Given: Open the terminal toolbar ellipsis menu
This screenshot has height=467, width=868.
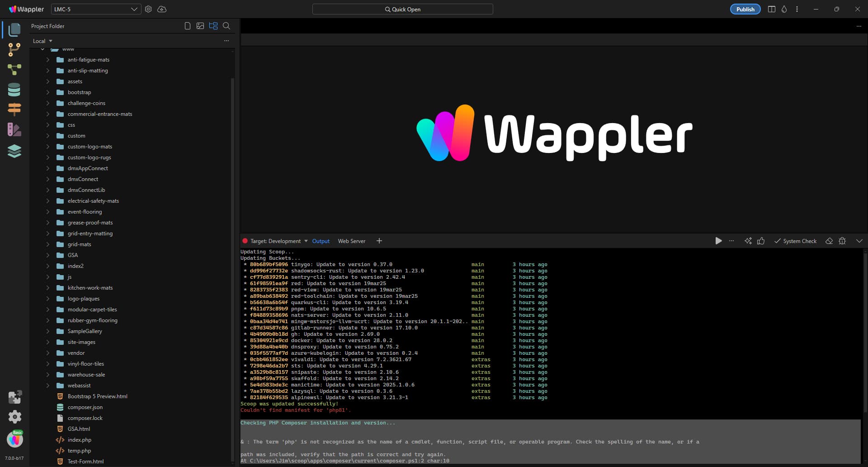Looking at the screenshot, I should pos(731,241).
